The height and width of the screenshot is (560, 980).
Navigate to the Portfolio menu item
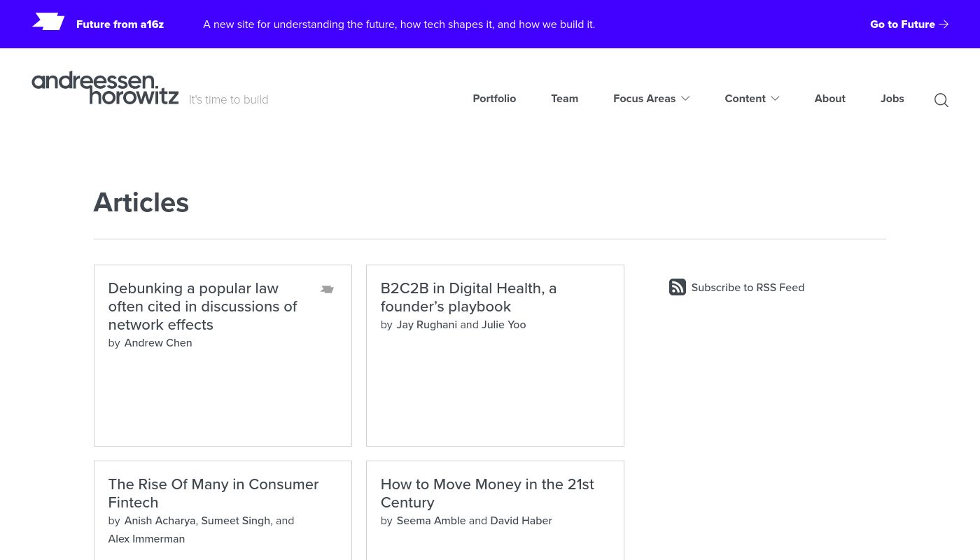click(494, 99)
